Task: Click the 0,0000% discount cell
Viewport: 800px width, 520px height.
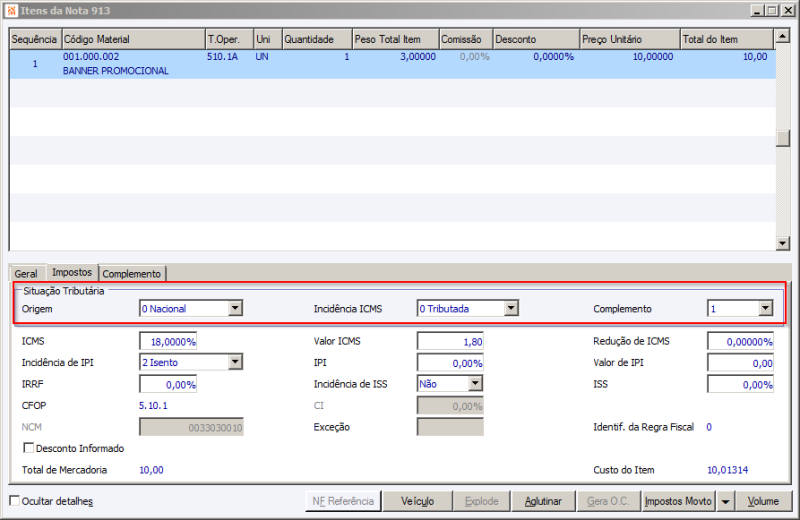Action: tap(554, 57)
